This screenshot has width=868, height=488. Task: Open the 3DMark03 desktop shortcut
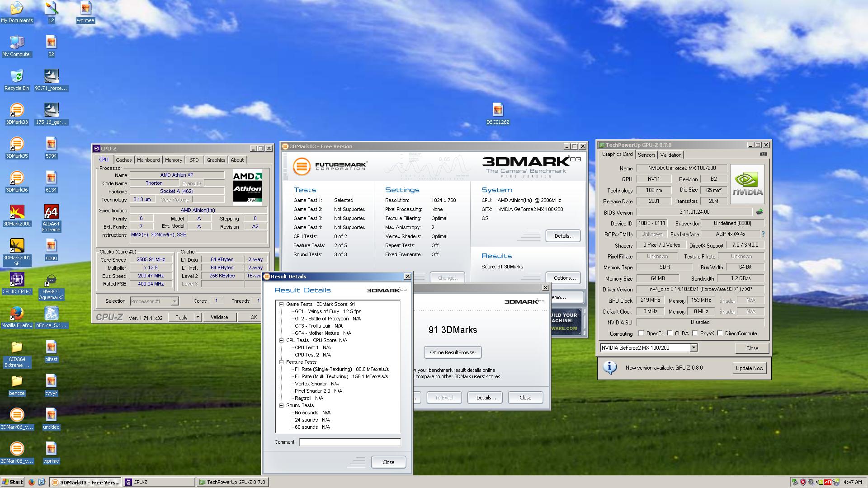pos(17,113)
